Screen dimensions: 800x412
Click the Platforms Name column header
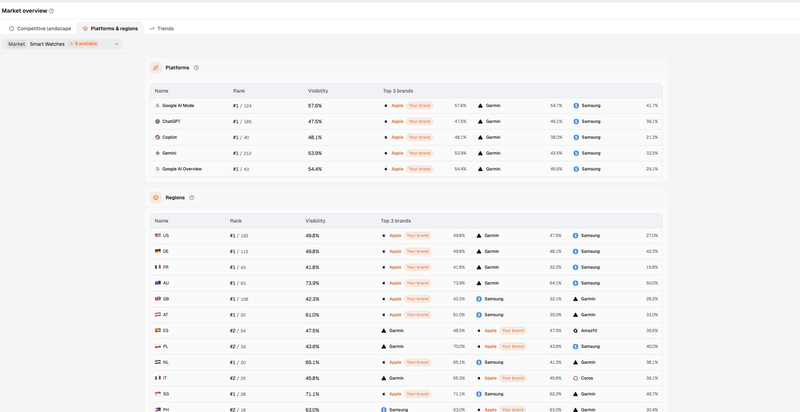point(161,91)
